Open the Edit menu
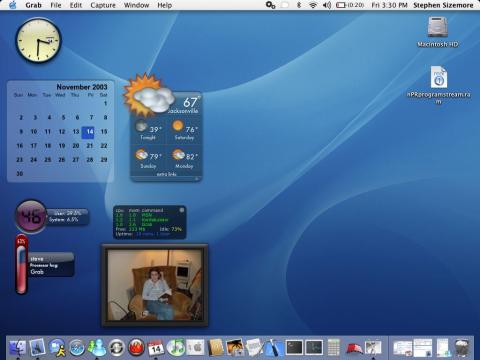Image resolution: width=480 pixels, height=360 pixels. point(76,5)
